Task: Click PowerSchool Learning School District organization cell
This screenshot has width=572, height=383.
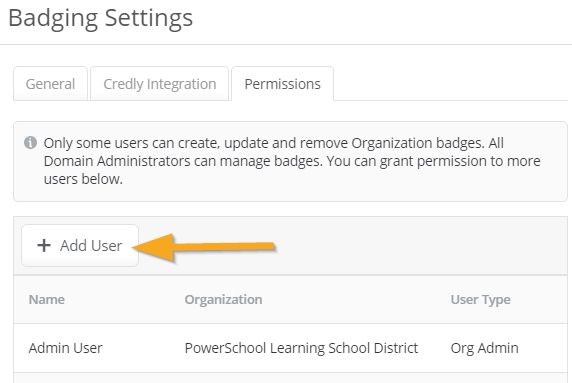Action: click(x=301, y=348)
